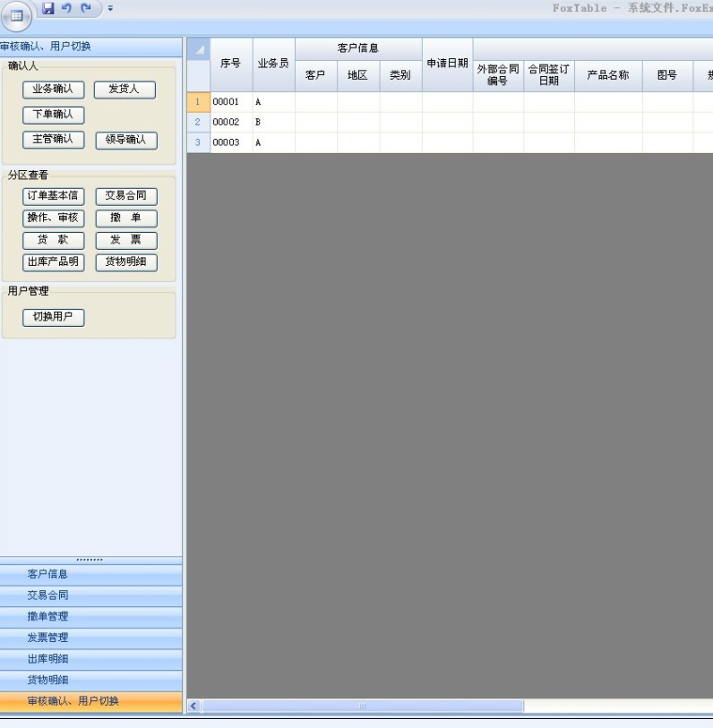Click the cell containing 00002
713x728 pixels.
tap(231, 122)
